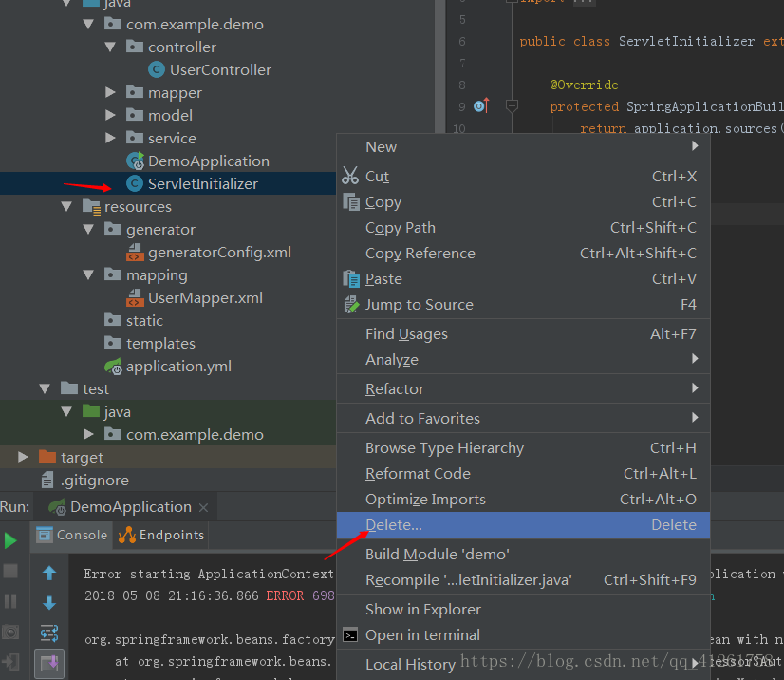Switch to the Console tab
This screenshot has height=680, width=784.
tap(71, 536)
